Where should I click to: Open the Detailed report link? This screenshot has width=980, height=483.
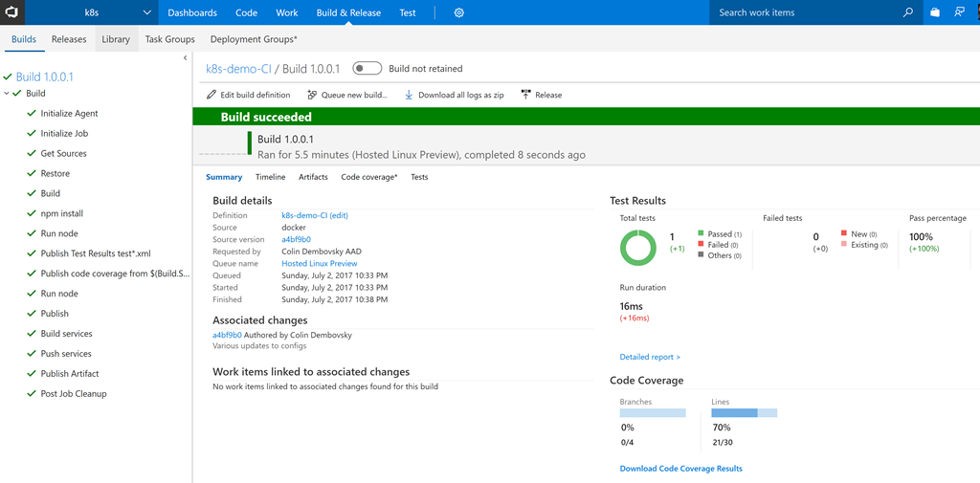coord(650,357)
